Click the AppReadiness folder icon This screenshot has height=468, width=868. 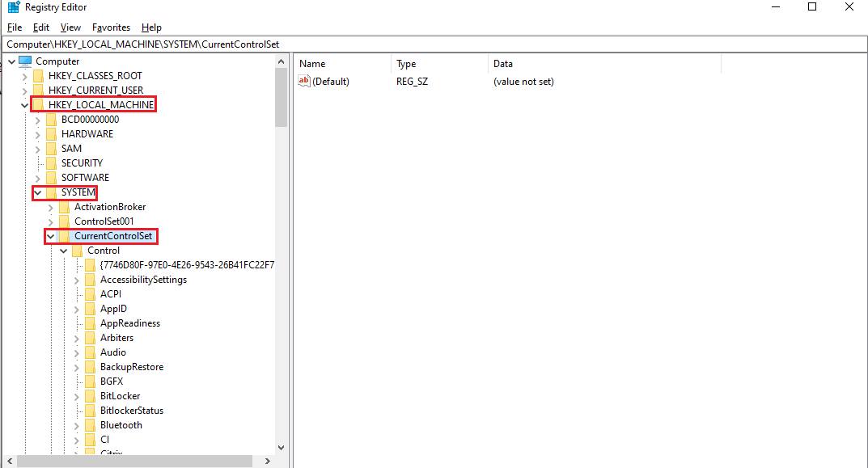[91, 323]
